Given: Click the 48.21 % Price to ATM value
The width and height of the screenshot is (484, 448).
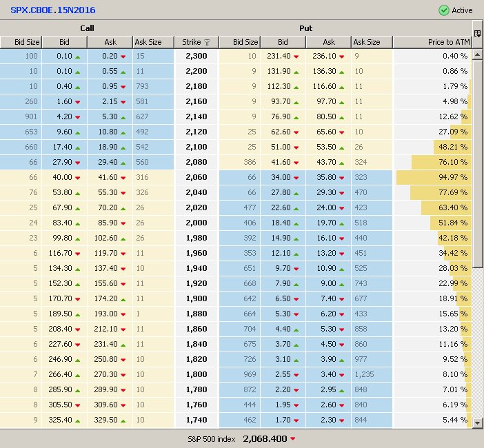Looking at the screenshot, I should tap(453, 147).
